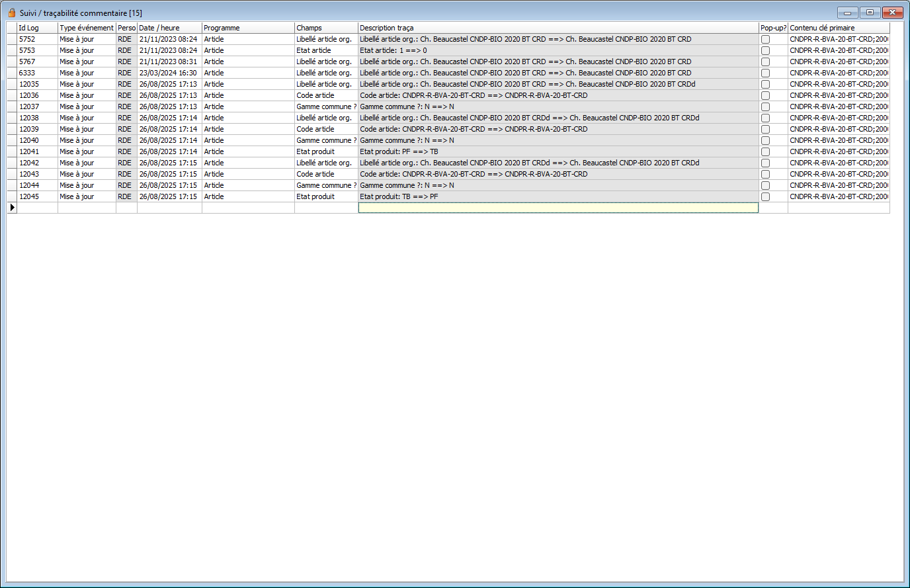Click the Contenu clé primaire header

pyautogui.click(x=838, y=28)
